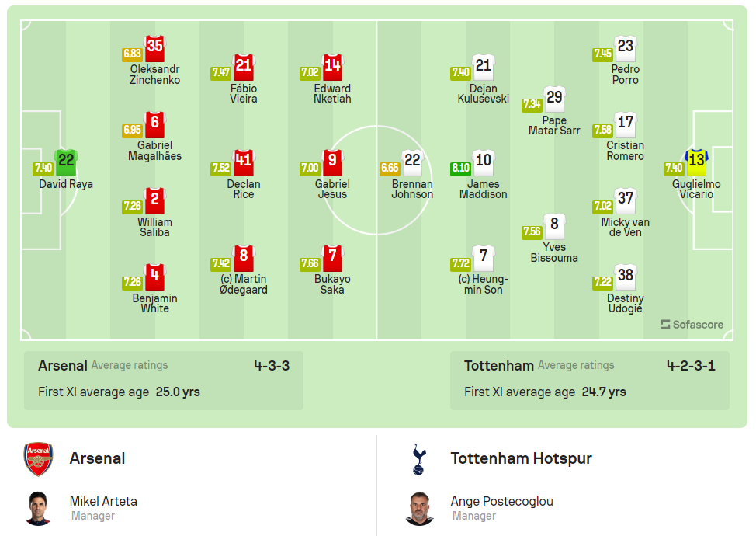756x536 pixels.
Task: Open the Arsenal team link
Action: (97, 458)
